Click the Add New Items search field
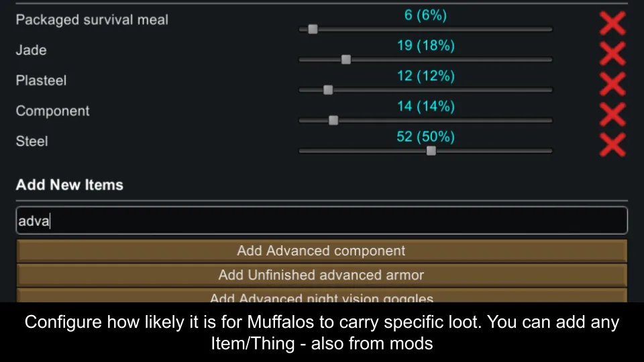 point(322,221)
